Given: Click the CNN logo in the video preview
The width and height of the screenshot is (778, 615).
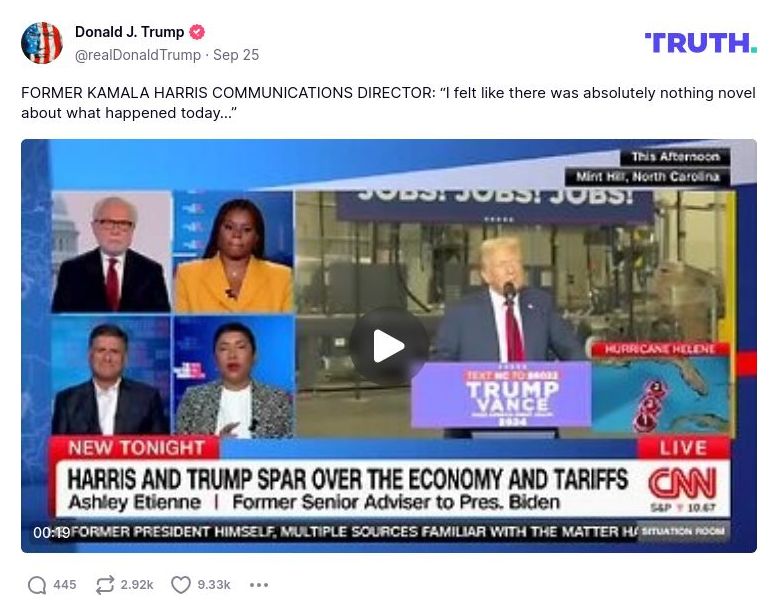Looking at the screenshot, I should (683, 482).
